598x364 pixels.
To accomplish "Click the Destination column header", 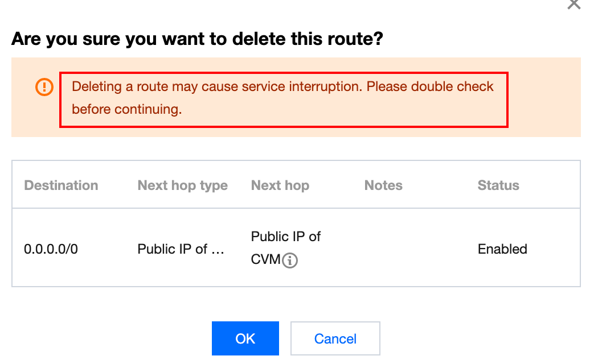I will pyautogui.click(x=61, y=185).
